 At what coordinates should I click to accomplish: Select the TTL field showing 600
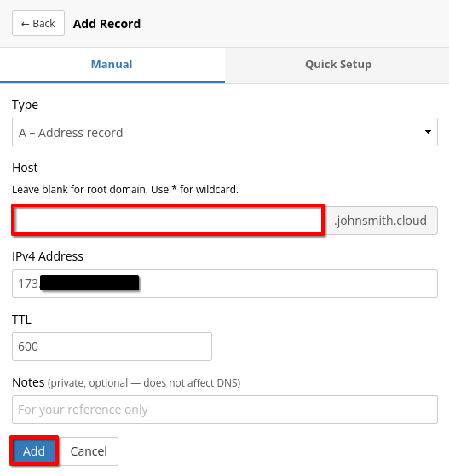(x=112, y=347)
